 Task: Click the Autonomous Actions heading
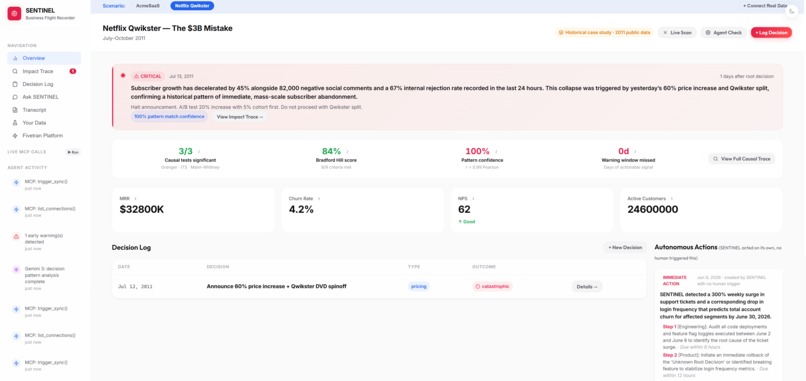[686, 247]
